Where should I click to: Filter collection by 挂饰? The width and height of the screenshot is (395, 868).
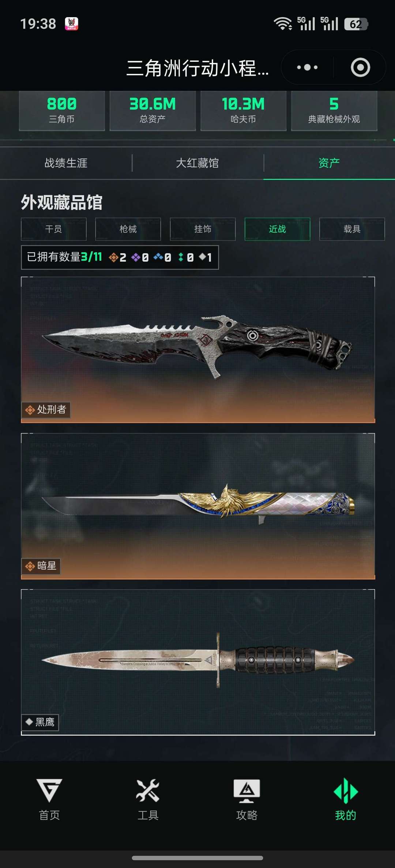coord(203,229)
